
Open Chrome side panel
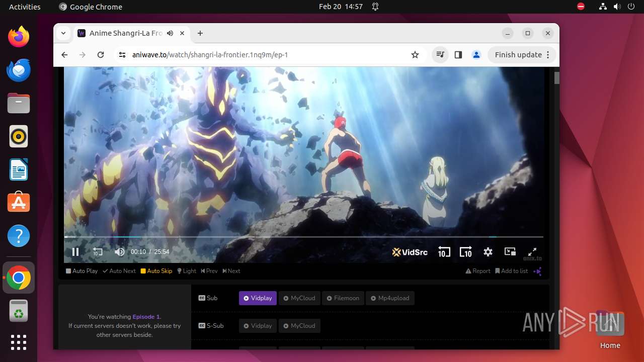(458, 55)
